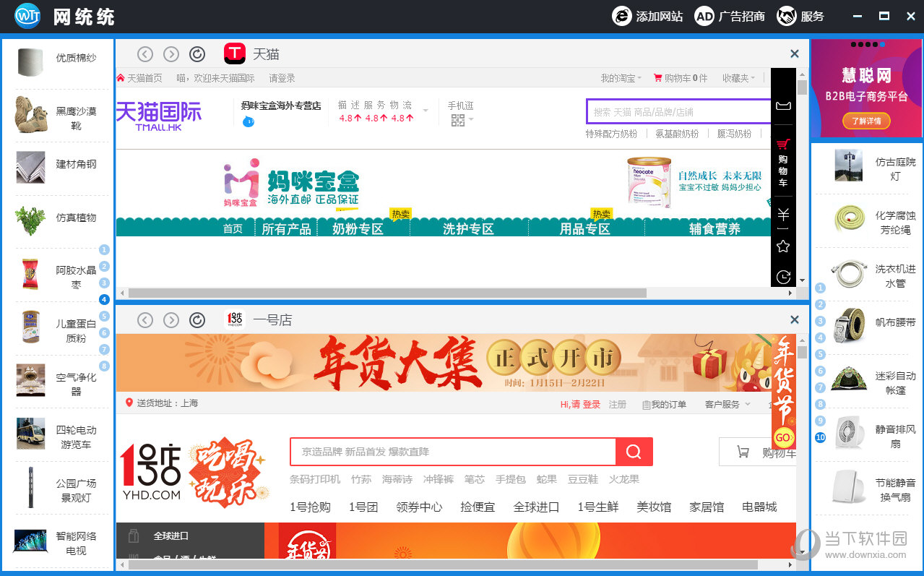Image resolution: width=924 pixels, height=576 pixels.
Task: Click the envelope icon in Tmall sidebar
Action: point(783,106)
